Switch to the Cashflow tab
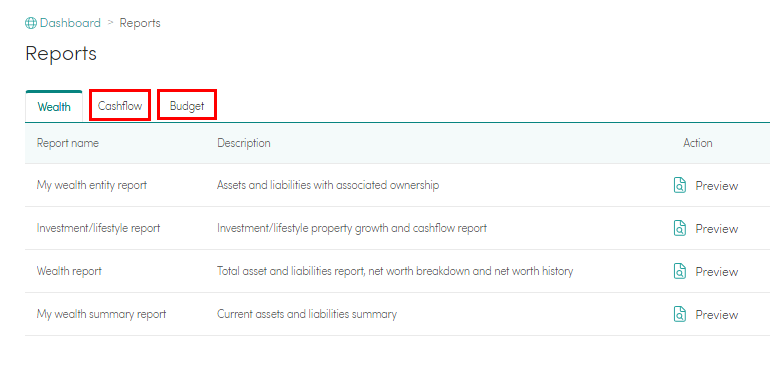The height and width of the screenshot is (388, 783). [x=120, y=105]
